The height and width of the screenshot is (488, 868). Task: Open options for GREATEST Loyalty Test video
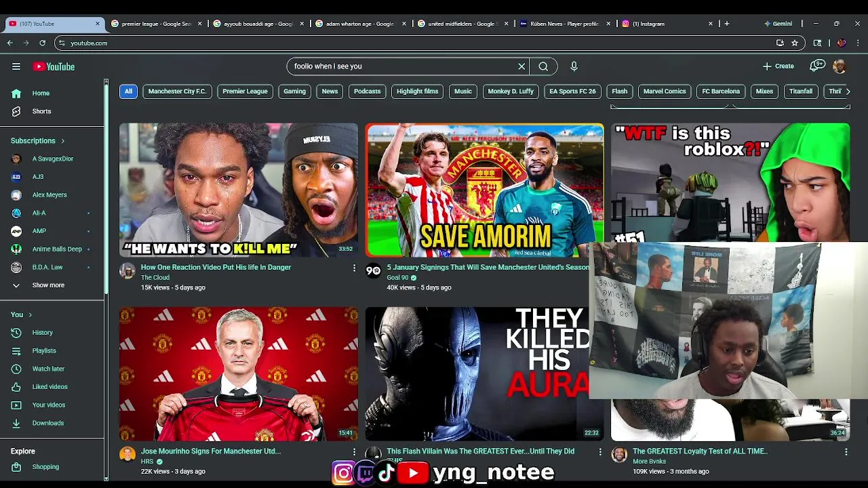click(x=846, y=452)
